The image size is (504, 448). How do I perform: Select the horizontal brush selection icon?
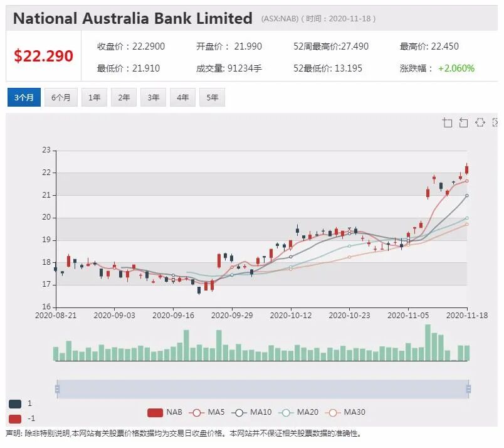click(x=480, y=122)
